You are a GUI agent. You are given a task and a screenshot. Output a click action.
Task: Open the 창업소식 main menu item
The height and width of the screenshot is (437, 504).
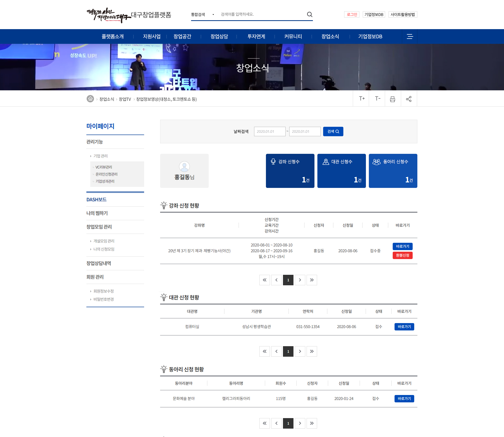tap(330, 36)
